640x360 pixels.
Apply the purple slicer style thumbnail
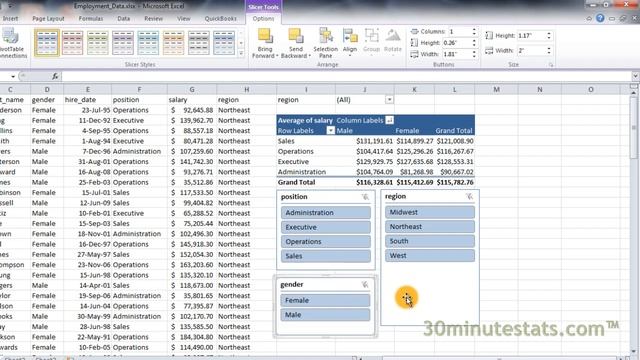pyautogui.click(x=123, y=42)
